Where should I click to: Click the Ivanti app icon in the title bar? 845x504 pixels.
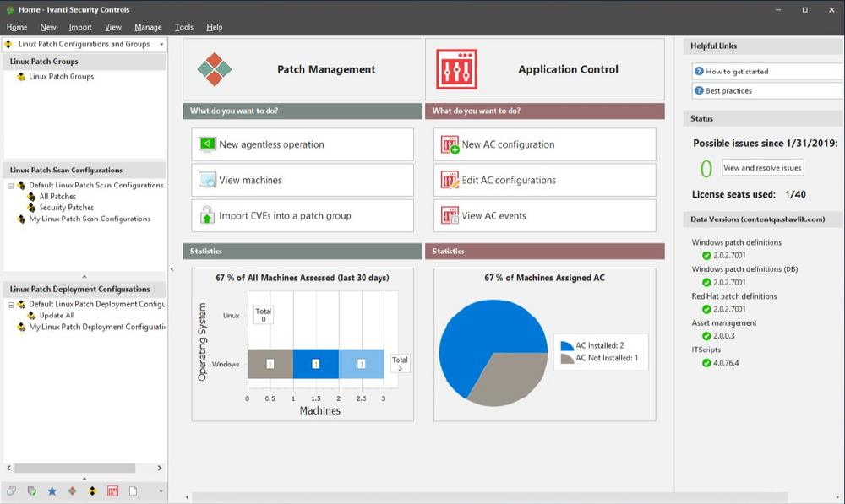coord(9,9)
